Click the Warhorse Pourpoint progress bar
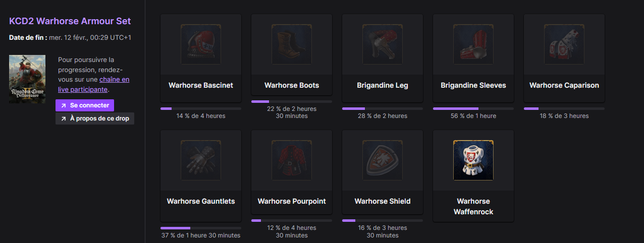 point(292,220)
